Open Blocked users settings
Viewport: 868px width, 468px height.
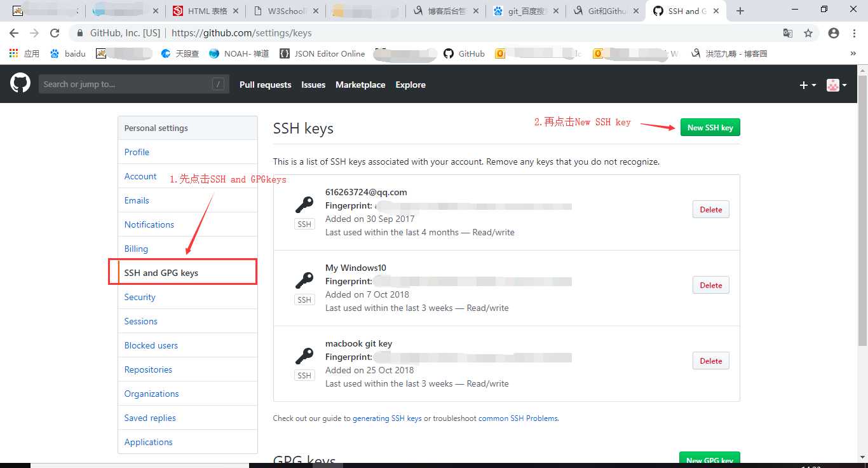[x=187, y=345]
